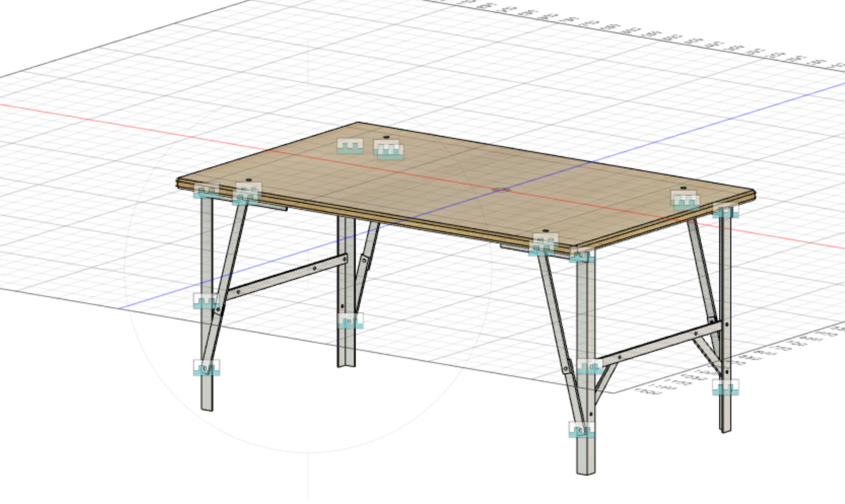
Task: Select joint icon atop the leftmost table leg
Action: coord(206,192)
